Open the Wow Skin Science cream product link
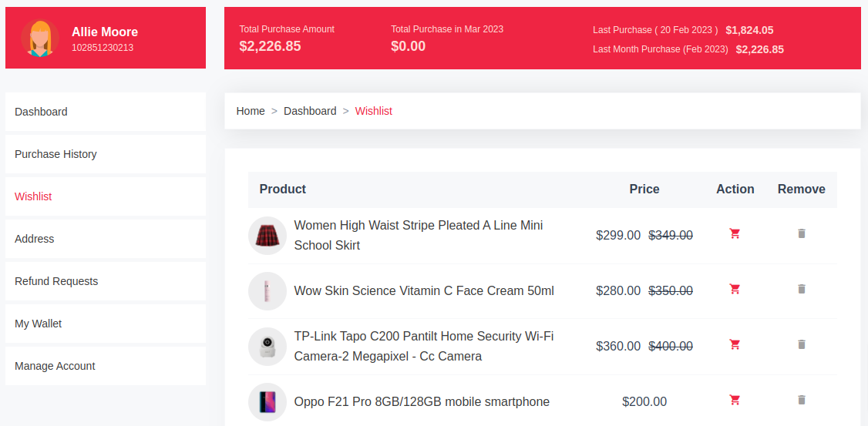868x426 pixels. (x=424, y=290)
